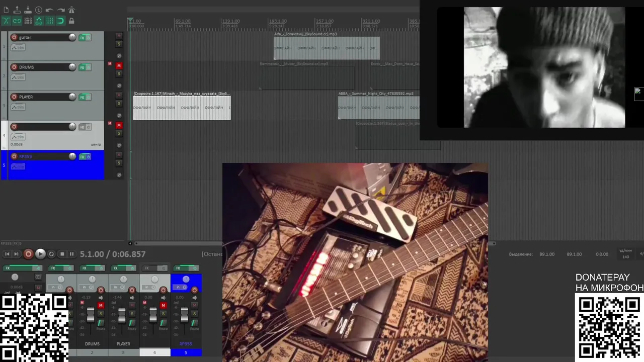Mute the guitar track

119,36
